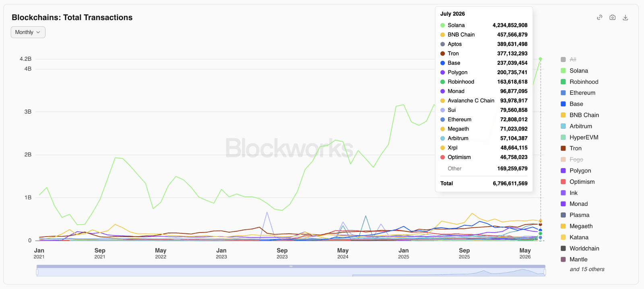644x289 pixels.
Task: Click the Ethereum legend color square
Action: point(563,93)
